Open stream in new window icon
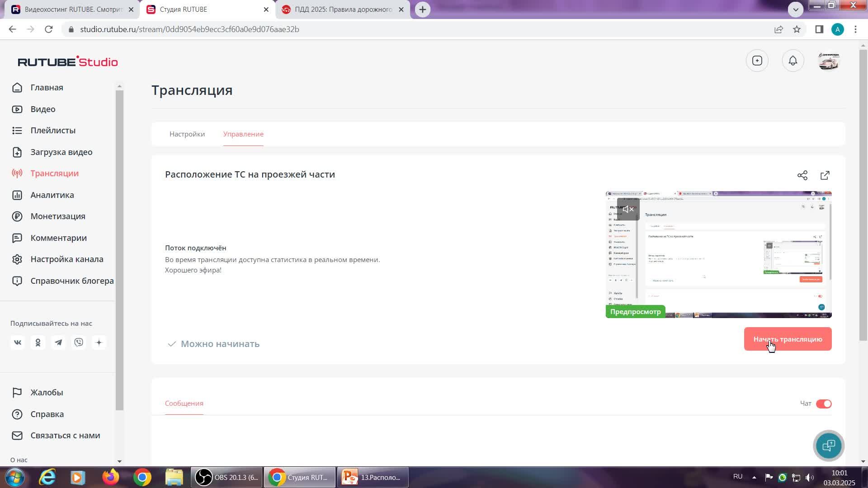 tap(825, 175)
